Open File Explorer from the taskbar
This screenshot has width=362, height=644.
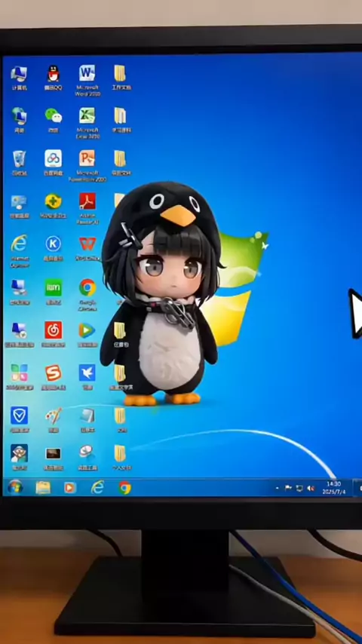pos(43,488)
